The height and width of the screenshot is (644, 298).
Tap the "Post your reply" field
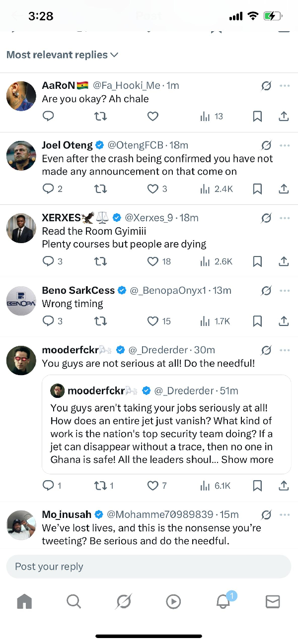[149, 567]
